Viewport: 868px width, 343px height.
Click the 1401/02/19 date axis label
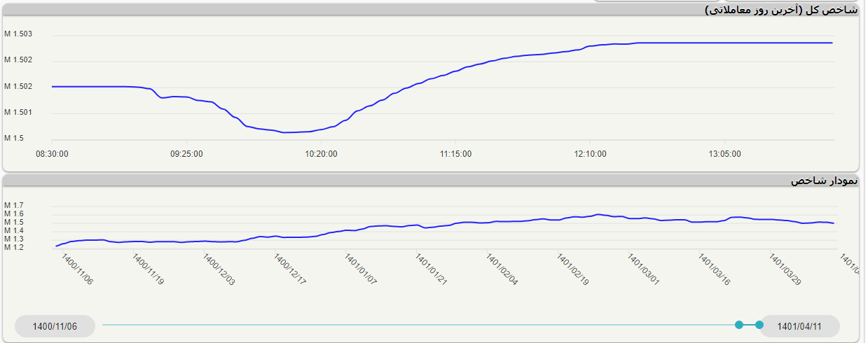(x=572, y=269)
